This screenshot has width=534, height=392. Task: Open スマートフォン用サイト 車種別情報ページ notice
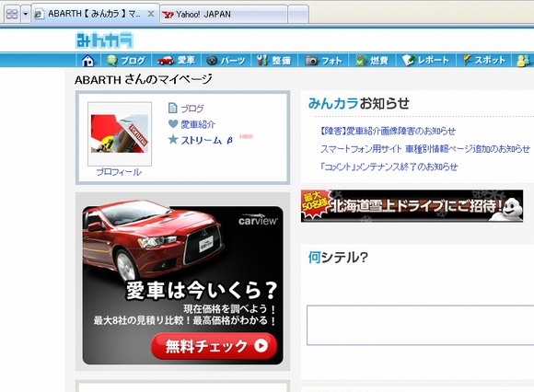[x=425, y=149]
